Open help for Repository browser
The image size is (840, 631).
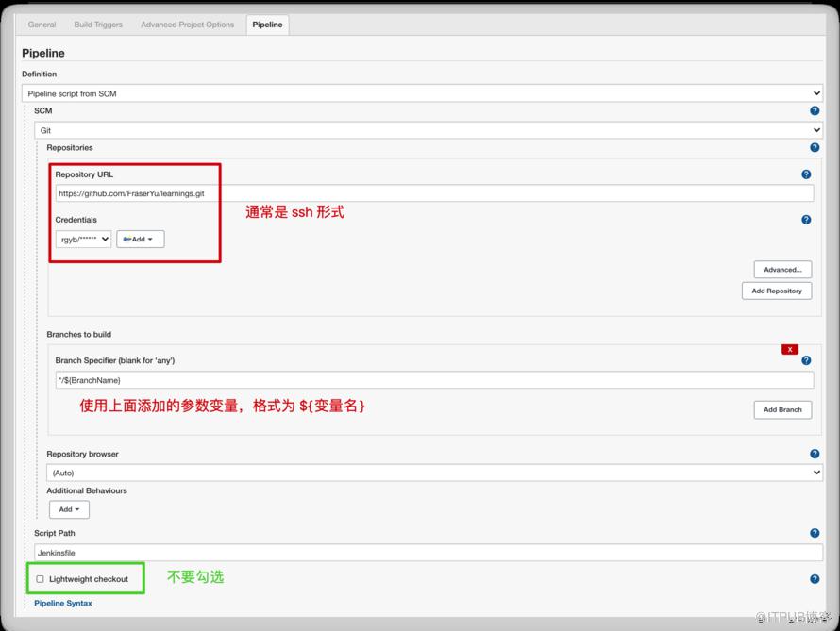pyautogui.click(x=815, y=454)
